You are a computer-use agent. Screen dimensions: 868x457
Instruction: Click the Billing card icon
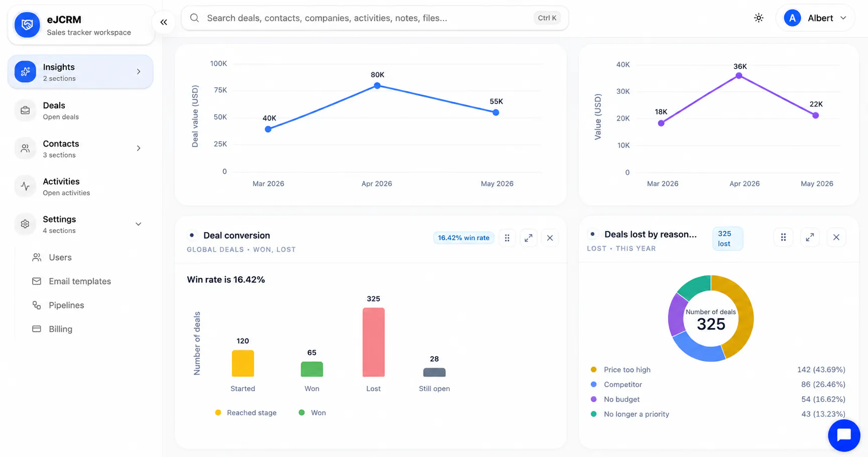37,329
